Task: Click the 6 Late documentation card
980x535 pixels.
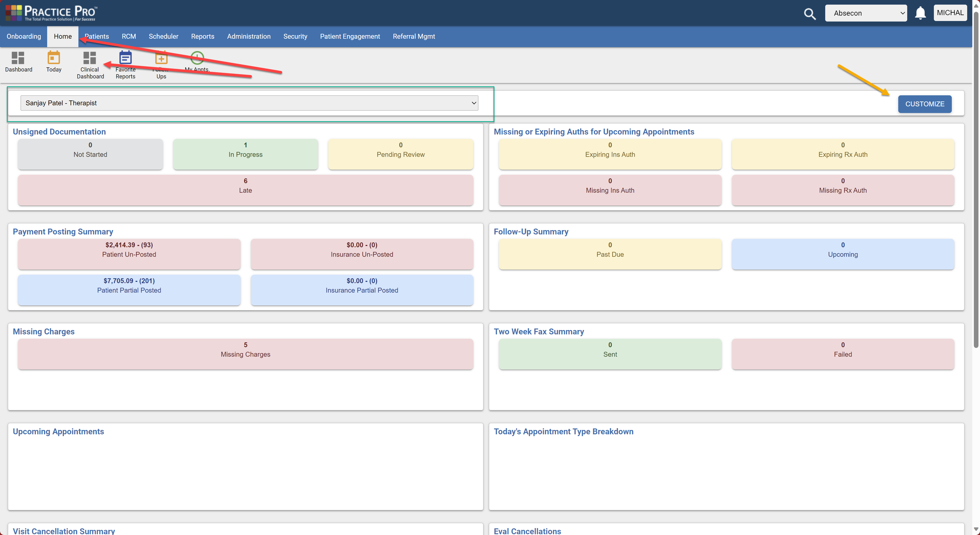Action: point(245,190)
